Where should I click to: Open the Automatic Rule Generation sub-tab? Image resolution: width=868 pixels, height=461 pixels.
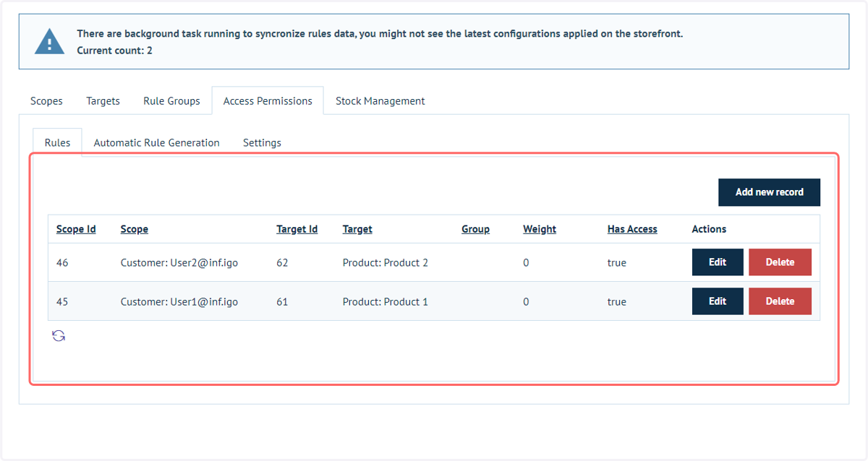coord(156,142)
